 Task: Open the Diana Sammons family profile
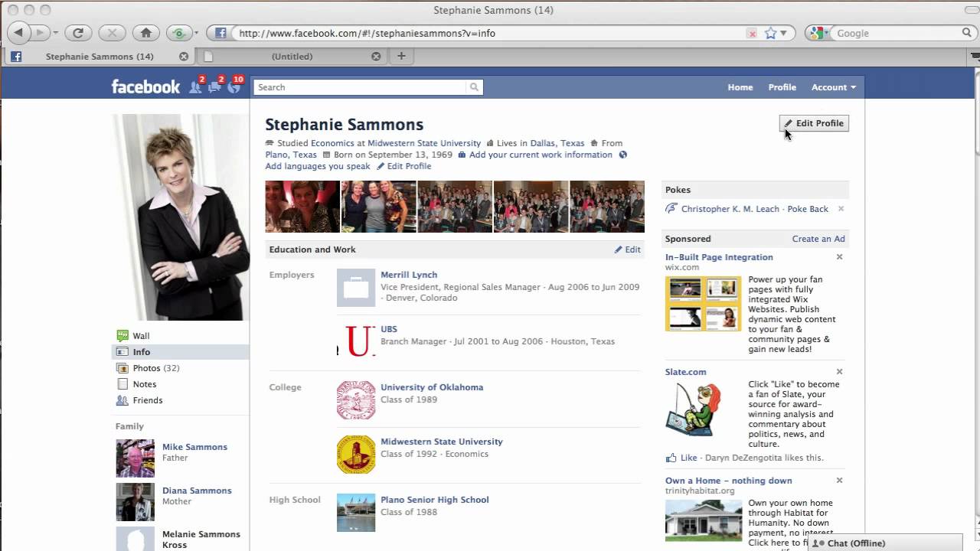coord(197,491)
